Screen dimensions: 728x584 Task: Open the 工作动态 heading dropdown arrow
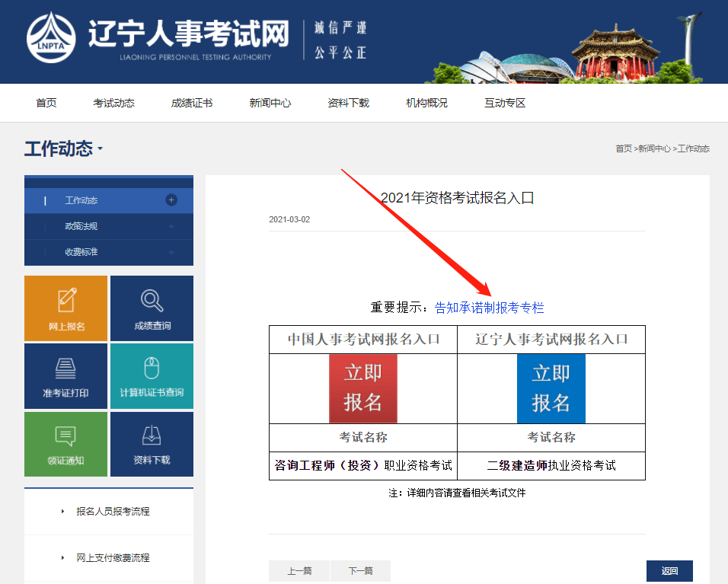pyautogui.click(x=101, y=149)
